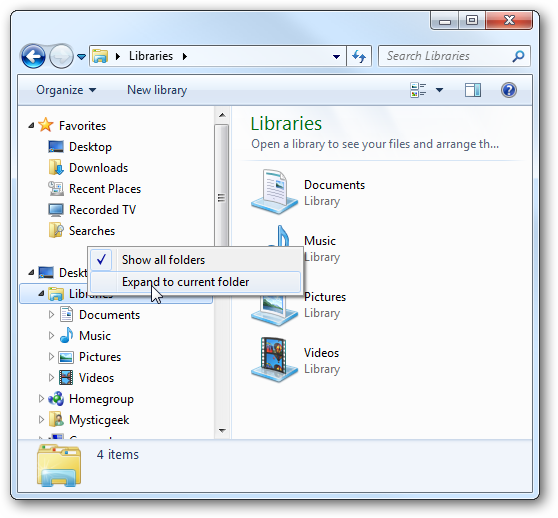Click the New library button
Screen dimensions: 558x518
pos(157,90)
